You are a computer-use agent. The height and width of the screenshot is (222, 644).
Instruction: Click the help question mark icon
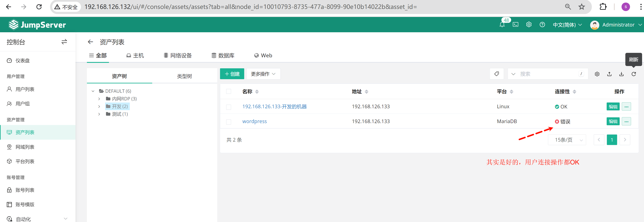click(x=542, y=25)
